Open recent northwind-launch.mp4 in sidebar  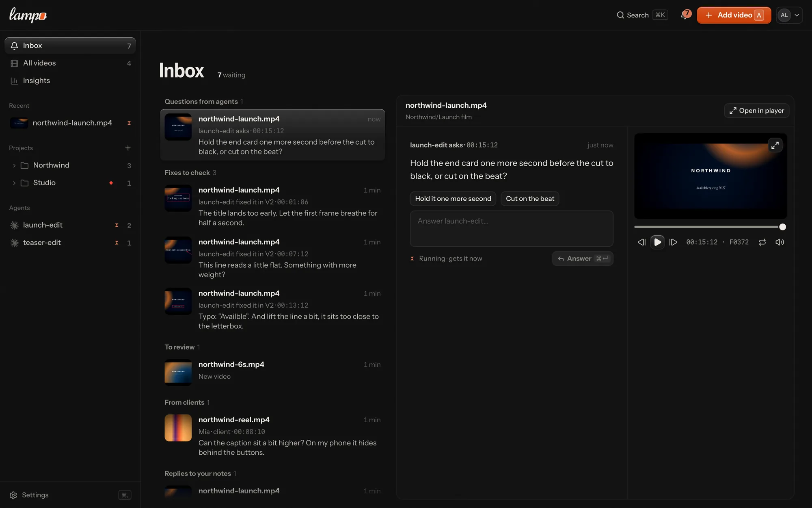[x=70, y=123]
